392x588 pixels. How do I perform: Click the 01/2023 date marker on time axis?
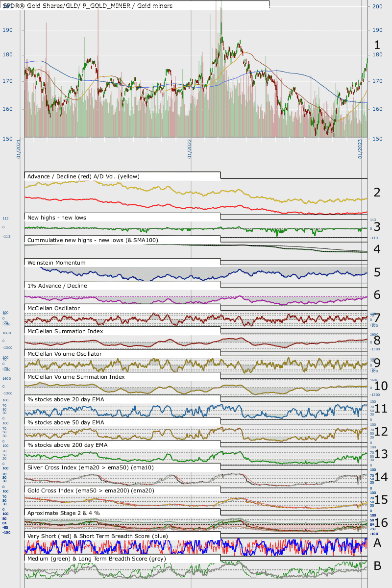tap(360, 148)
